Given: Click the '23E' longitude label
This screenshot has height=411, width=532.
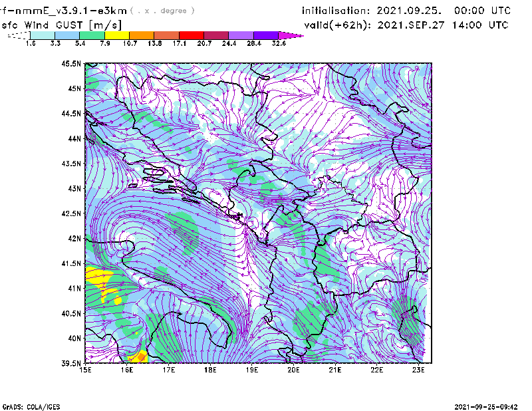Looking at the screenshot, I should click(418, 370).
